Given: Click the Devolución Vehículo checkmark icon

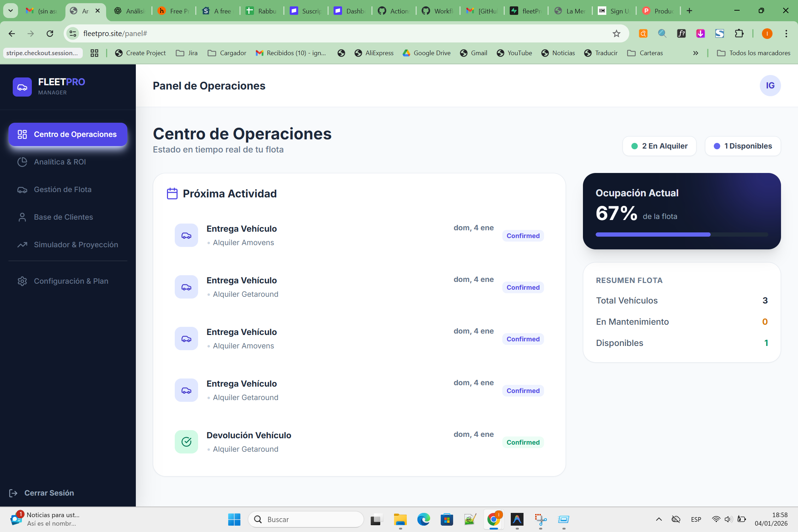Looking at the screenshot, I should pos(186,442).
